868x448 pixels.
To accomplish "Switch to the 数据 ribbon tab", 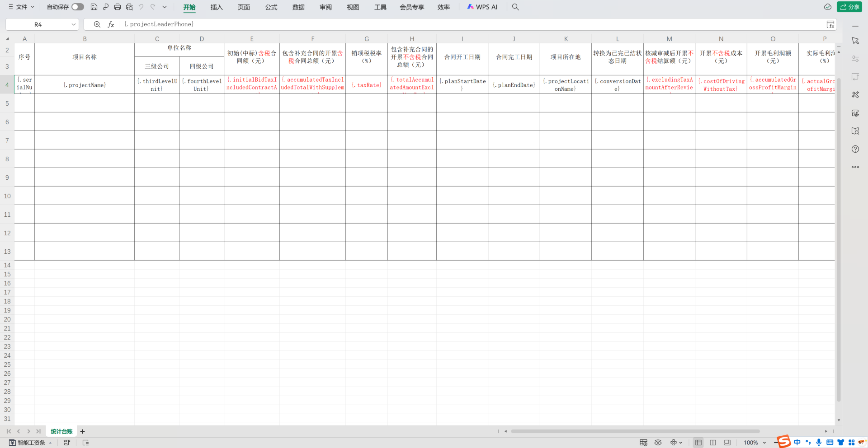I will pyautogui.click(x=298, y=7).
